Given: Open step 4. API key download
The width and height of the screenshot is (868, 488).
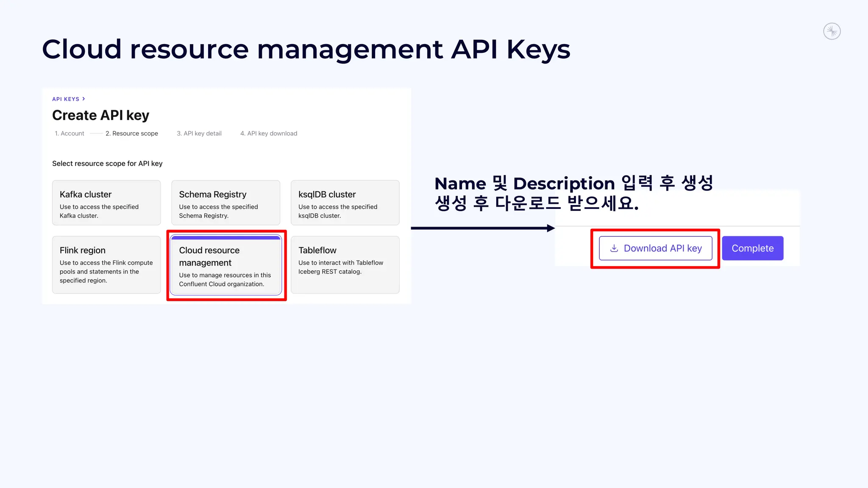Looking at the screenshot, I should coord(269,133).
